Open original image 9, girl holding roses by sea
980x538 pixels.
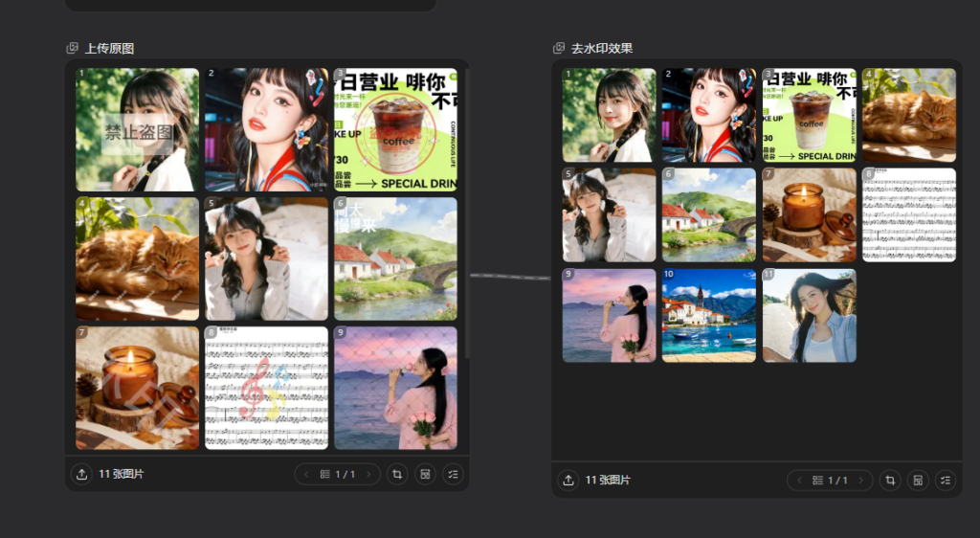click(x=395, y=388)
